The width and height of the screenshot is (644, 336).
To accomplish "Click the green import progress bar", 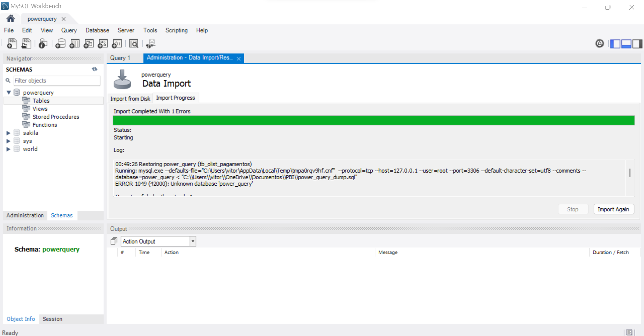I will [374, 120].
